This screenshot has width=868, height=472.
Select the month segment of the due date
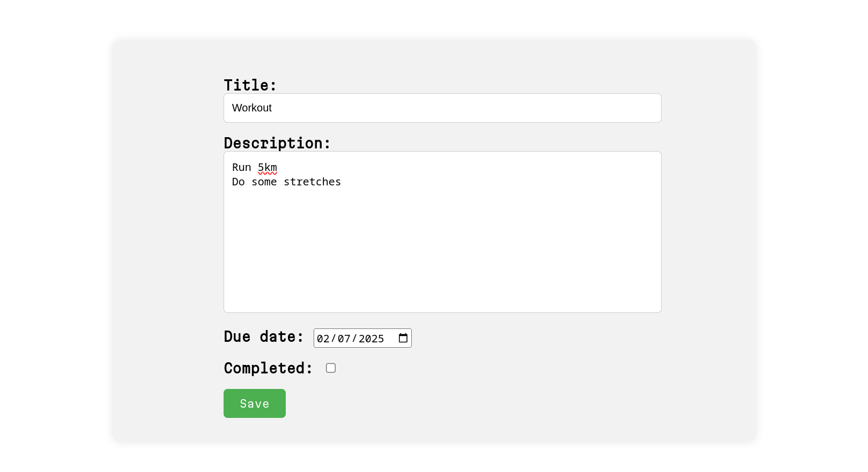324,338
